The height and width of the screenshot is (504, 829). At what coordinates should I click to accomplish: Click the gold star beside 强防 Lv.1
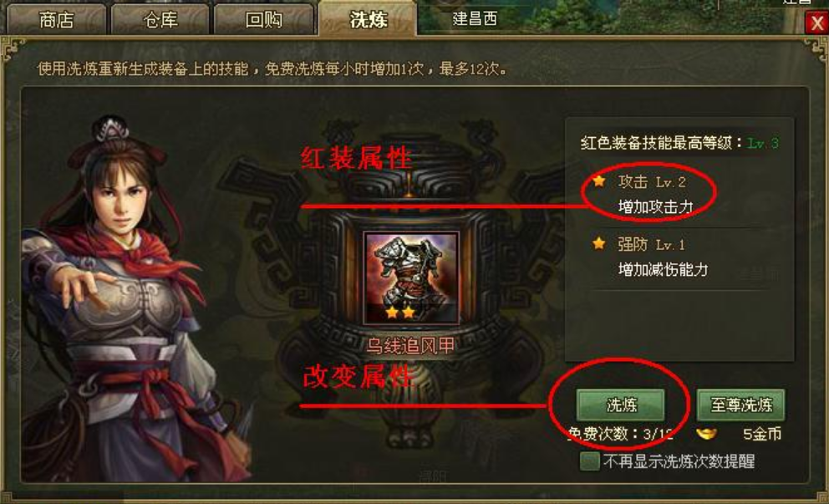[598, 243]
